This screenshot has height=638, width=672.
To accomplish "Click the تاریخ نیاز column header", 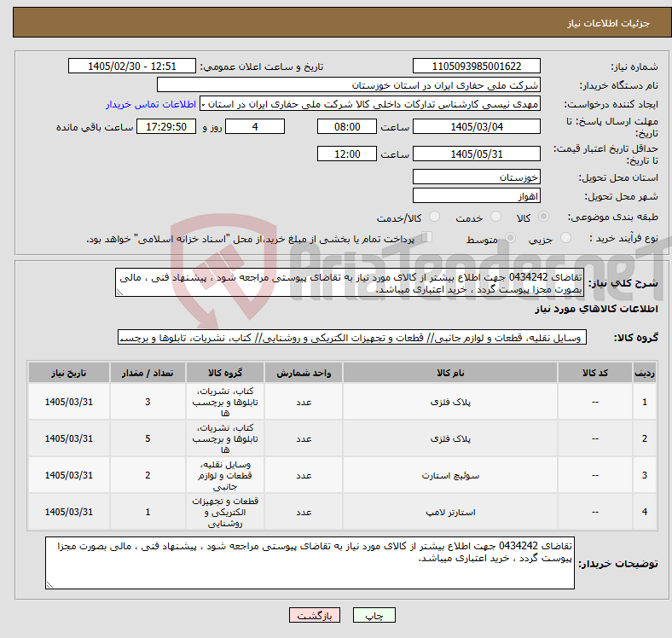I will (x=69, y=373).
